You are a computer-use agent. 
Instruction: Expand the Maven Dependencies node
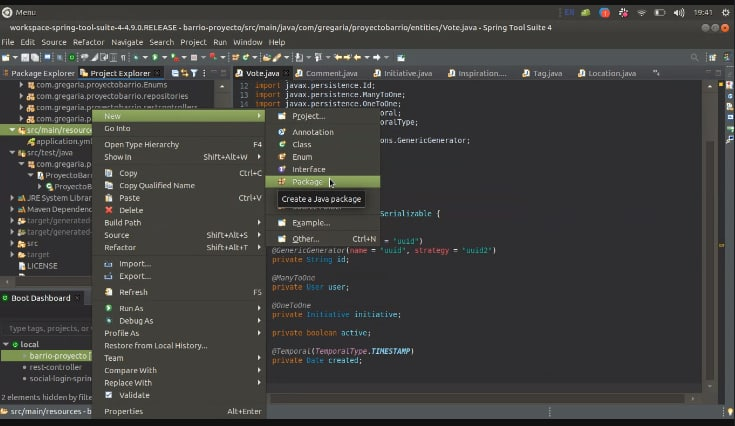(12, 209)
